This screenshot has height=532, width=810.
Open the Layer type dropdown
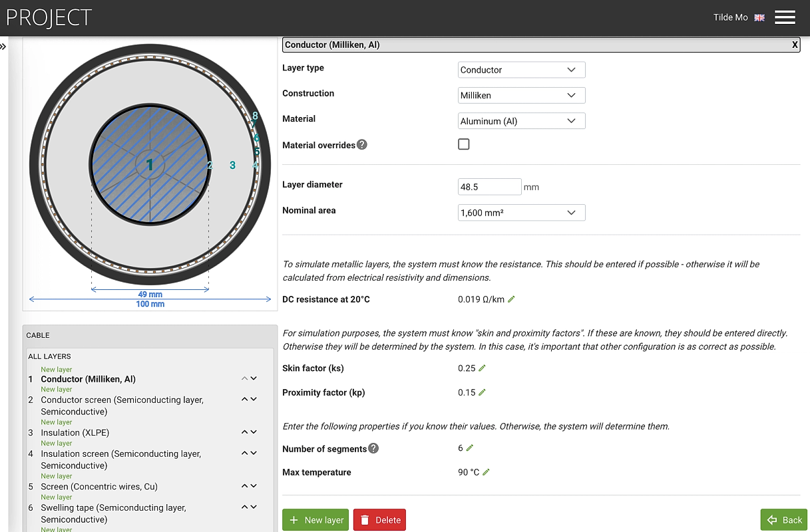(x=522, y=70)
